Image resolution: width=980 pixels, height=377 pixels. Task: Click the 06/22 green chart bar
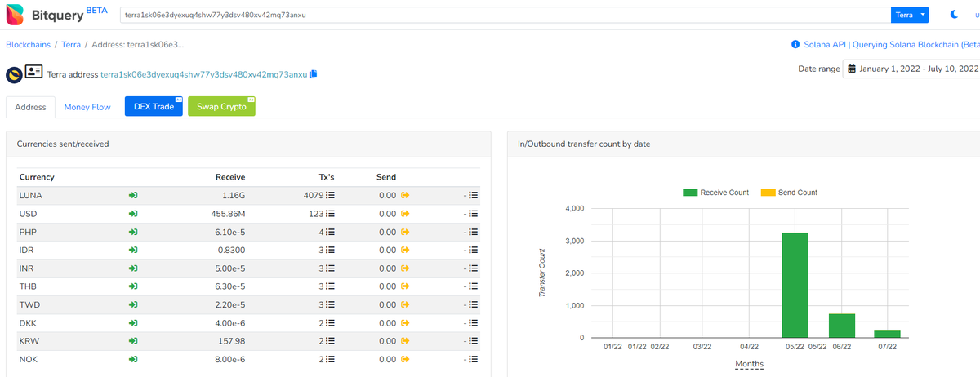click(842, 326)
